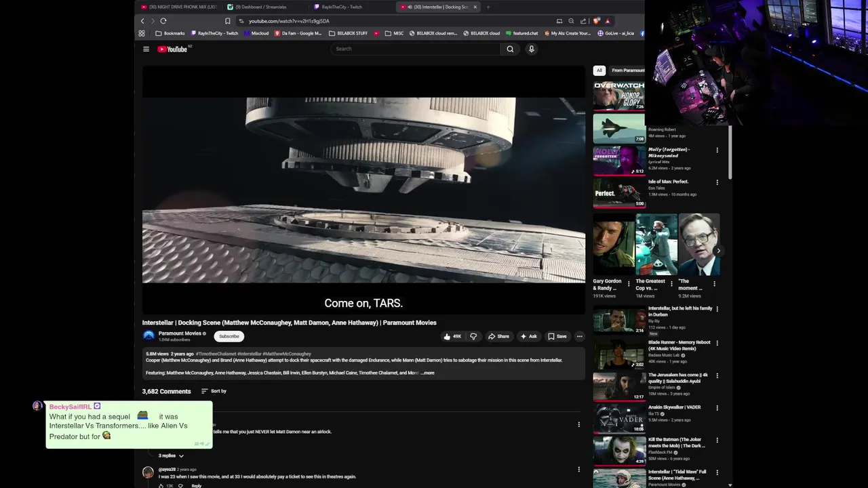
Task: Reload the page with the refresh icon
Action: (163, 21)
